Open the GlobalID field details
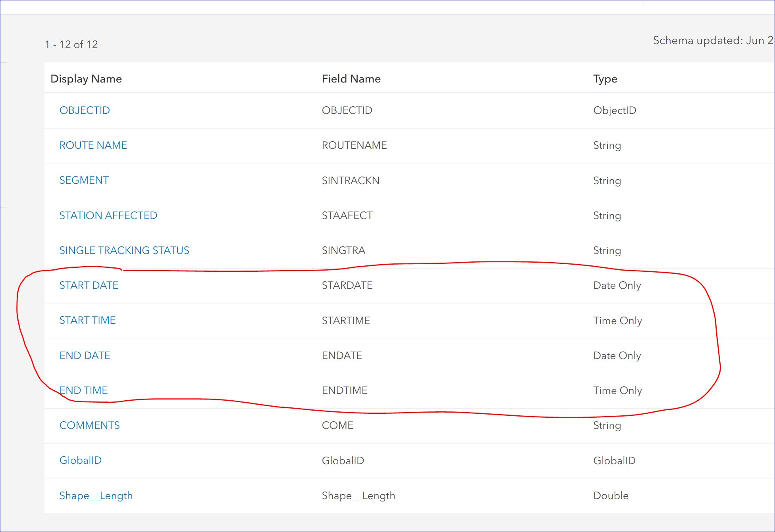 (x=80, y=460)
